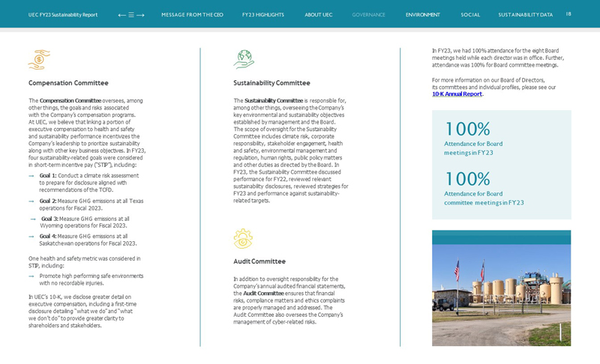Click the arrow bullet beside Goal 1
Viewport: 600px width, 364px height.
click(x=31, y=176)
